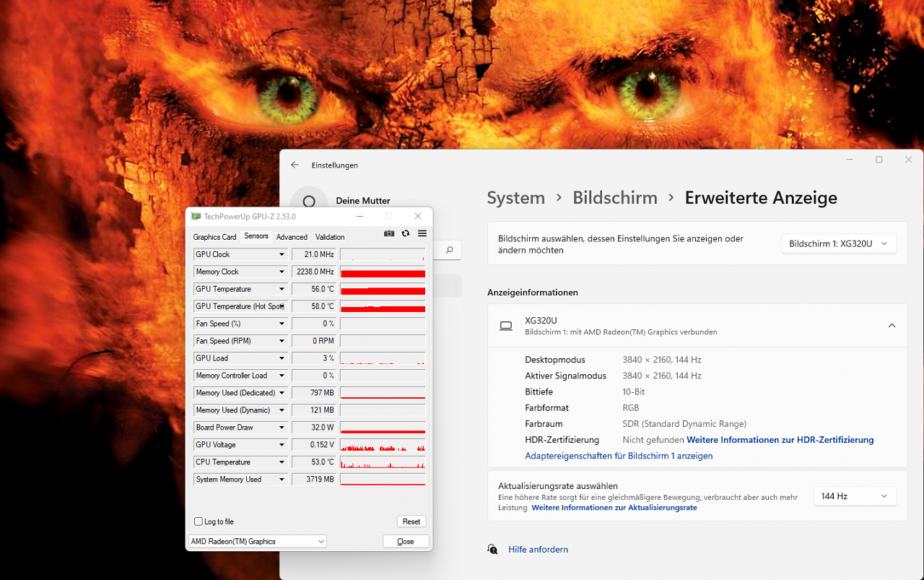Click the Bittiefe 10-Bit value

tap(634, 391)
